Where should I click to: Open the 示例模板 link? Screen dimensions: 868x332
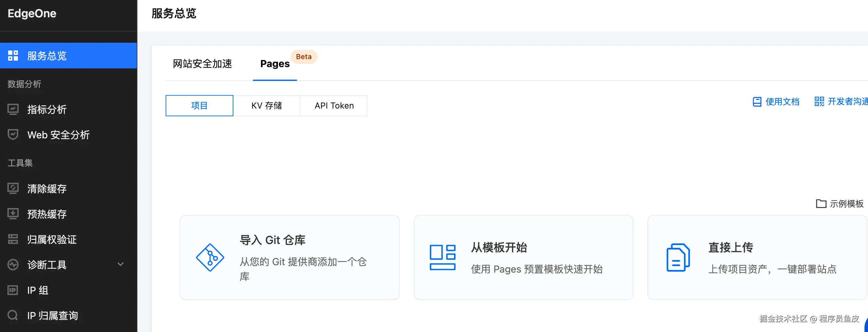[x=840, y=204]
